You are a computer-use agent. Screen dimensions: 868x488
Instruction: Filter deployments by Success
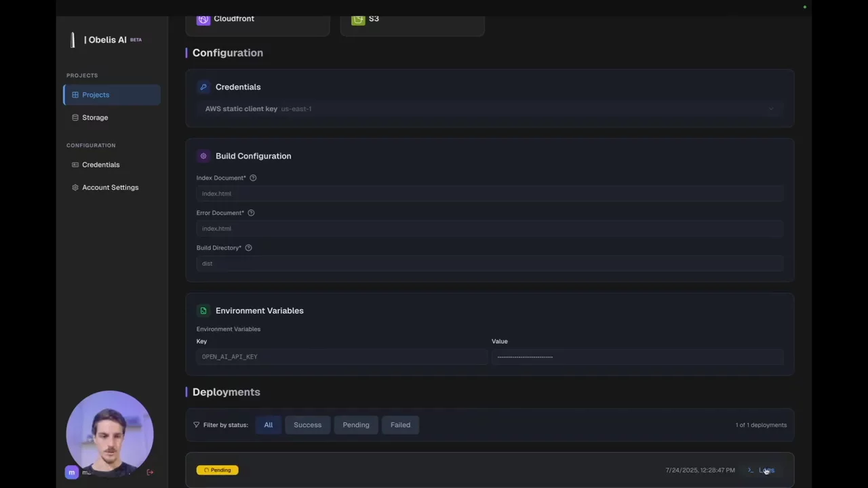pos(307,425)
